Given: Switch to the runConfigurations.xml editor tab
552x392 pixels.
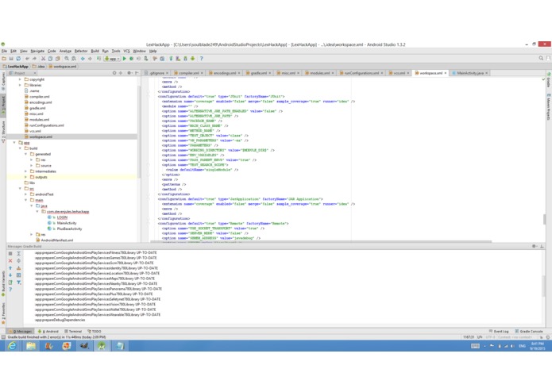Looking at the screenshot, I should (x=361, y=73).
